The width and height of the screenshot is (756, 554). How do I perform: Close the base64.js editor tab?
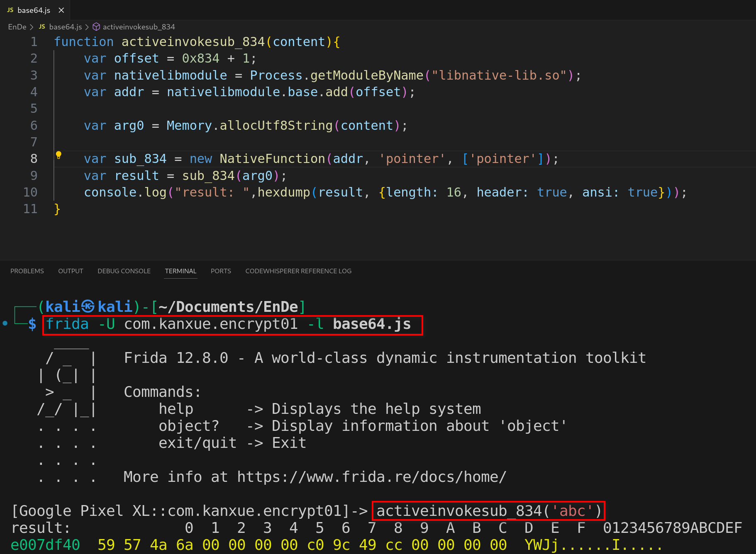coord(61,10)
